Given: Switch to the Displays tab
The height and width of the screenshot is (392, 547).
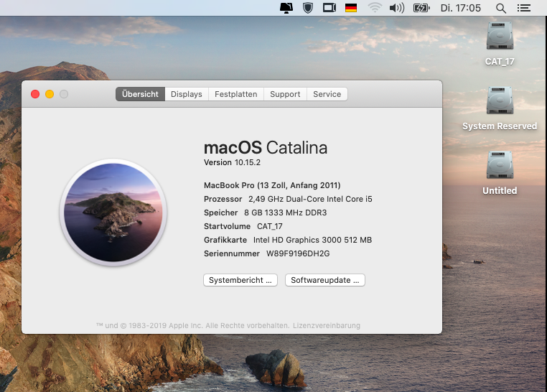Looking at the screenshot, I should pos(187,94).
